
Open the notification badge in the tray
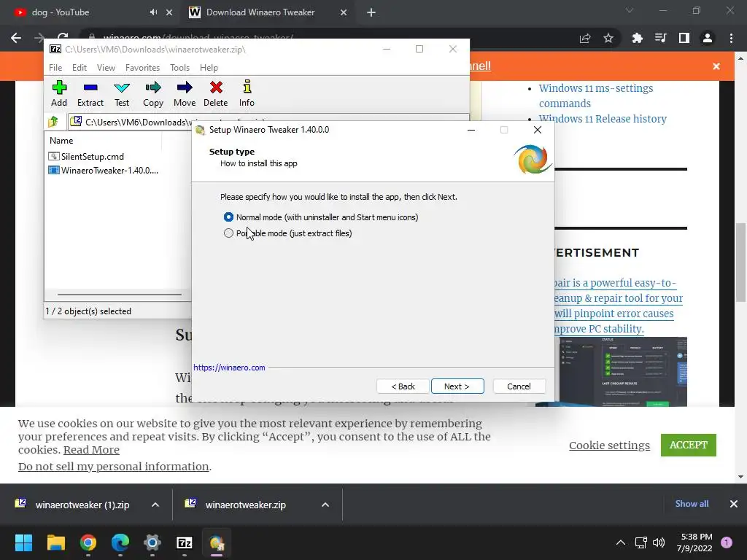(x=727, y=542)
